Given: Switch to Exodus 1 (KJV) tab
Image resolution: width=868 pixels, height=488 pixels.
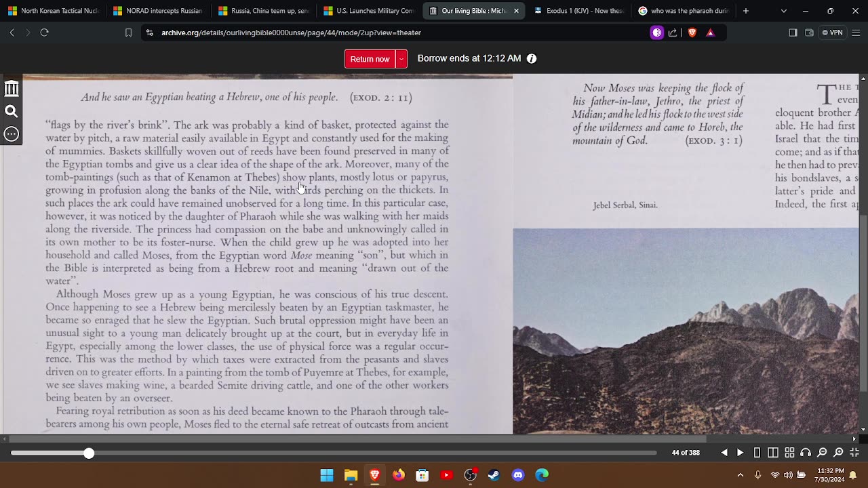Looking at the screenshot, I should 579,11.
